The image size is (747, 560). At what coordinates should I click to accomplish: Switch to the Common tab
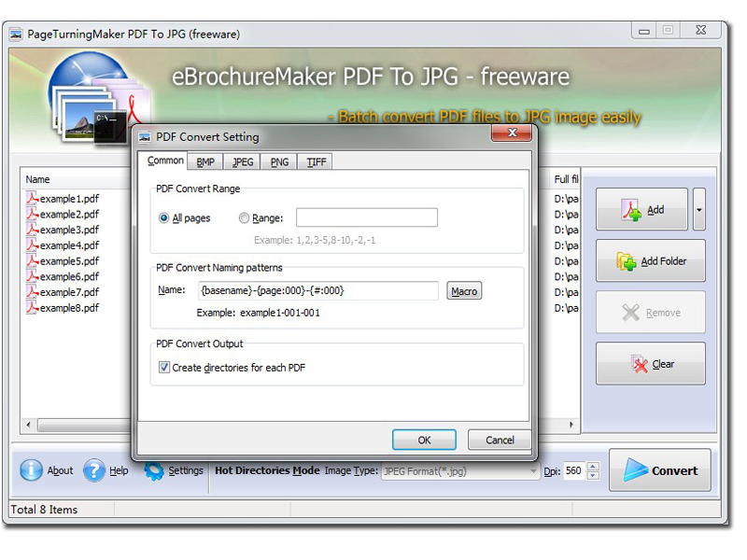[x=165, y=161]
